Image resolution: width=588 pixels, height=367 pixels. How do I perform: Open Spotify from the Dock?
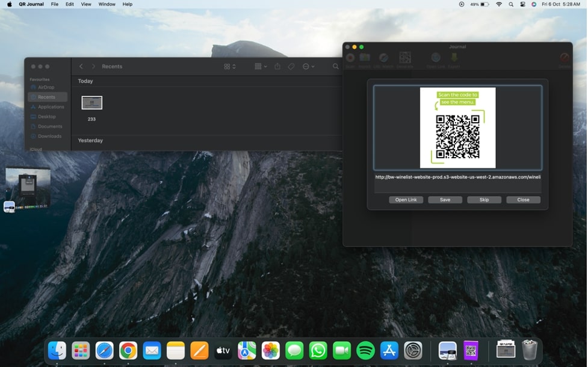pos(365,350)
